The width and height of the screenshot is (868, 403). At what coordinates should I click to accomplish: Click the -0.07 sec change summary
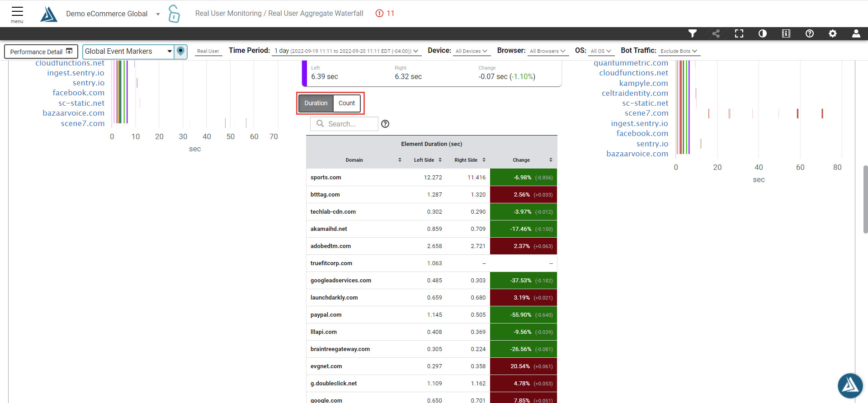[507, 76]
